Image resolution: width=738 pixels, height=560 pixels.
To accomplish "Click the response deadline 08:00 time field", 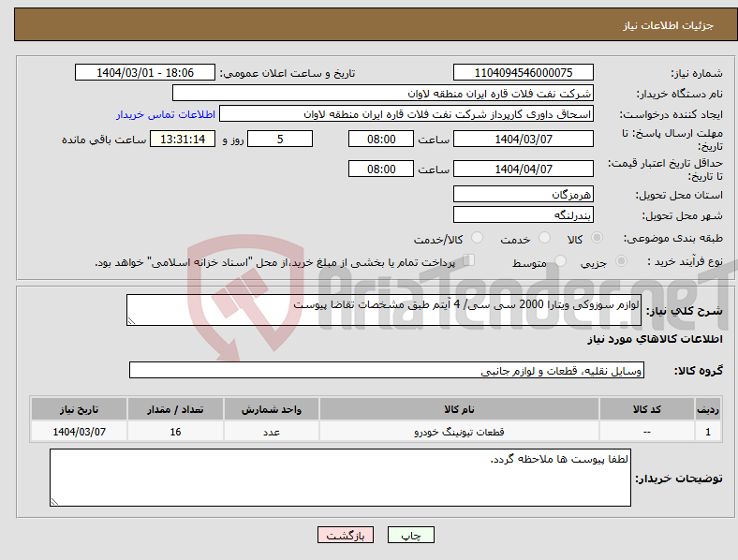I will [381, 139].
